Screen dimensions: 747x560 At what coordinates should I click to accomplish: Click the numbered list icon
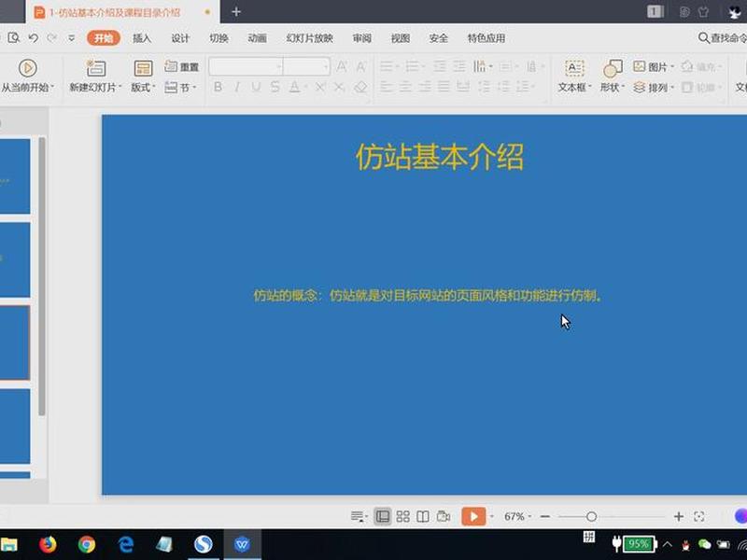tap(412, 66)
